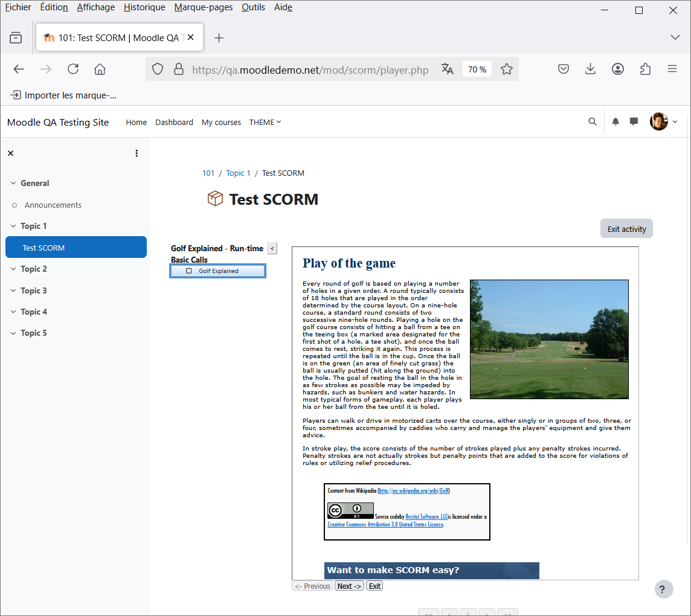Collapse the SCORM table of contents

point(272,249)
